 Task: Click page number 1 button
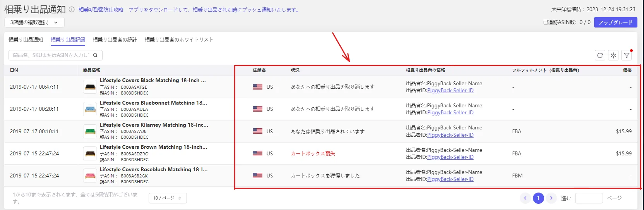point(538,198)
